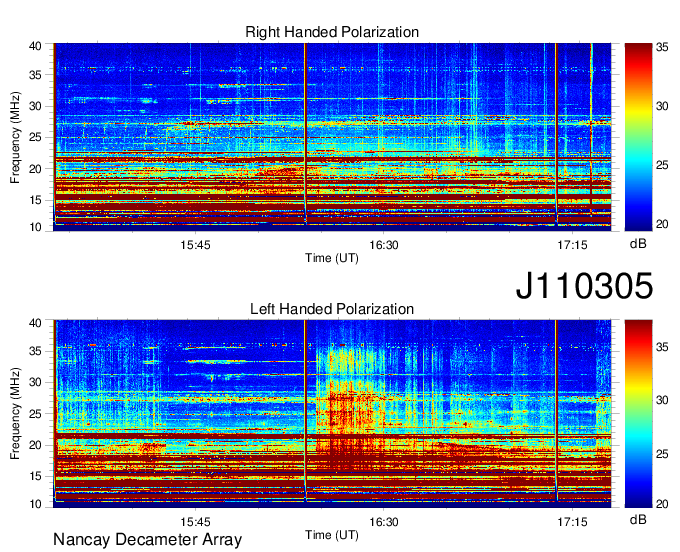This screenshot has width=680, height=552.
Task: Click the 20 value on Right Handed colorbar
Action: 662,224
